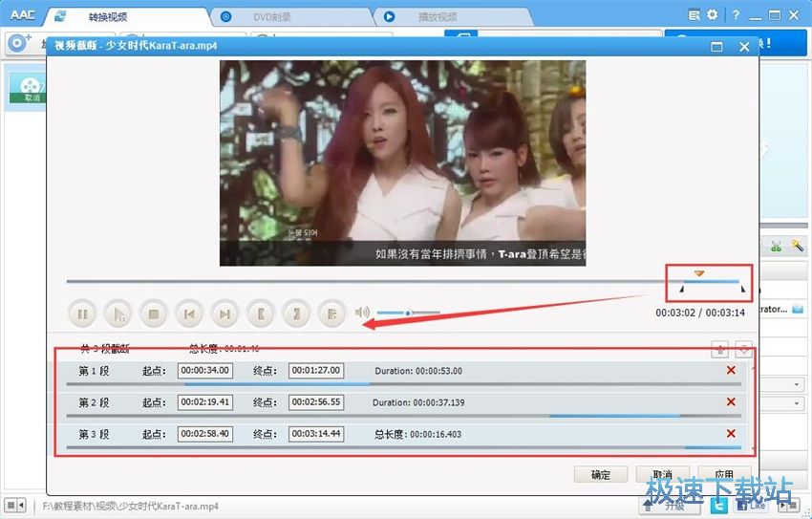Select the 第 2 段 segment row label

click(x=94, y=402)
